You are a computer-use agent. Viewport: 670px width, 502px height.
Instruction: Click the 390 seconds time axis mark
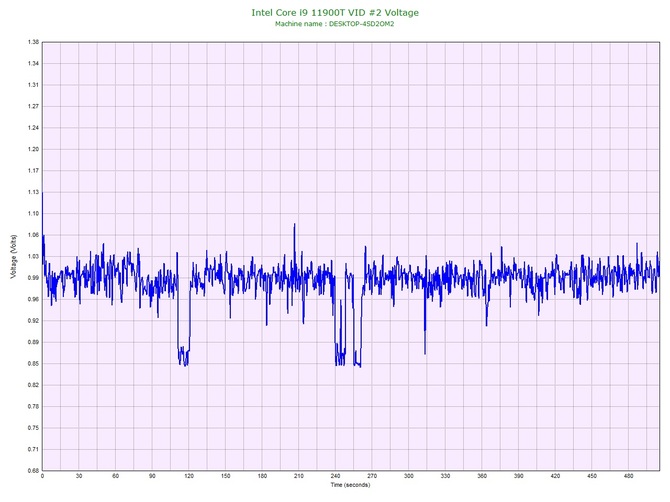(x=519, y=476)
